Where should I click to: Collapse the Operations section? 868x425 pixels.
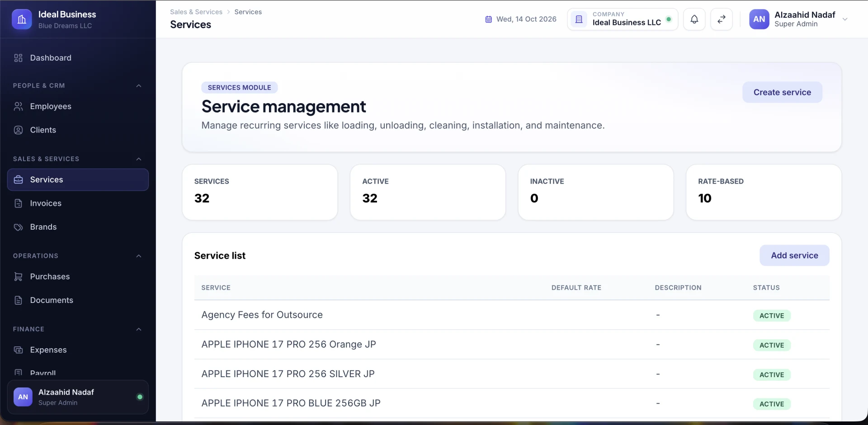139,256
